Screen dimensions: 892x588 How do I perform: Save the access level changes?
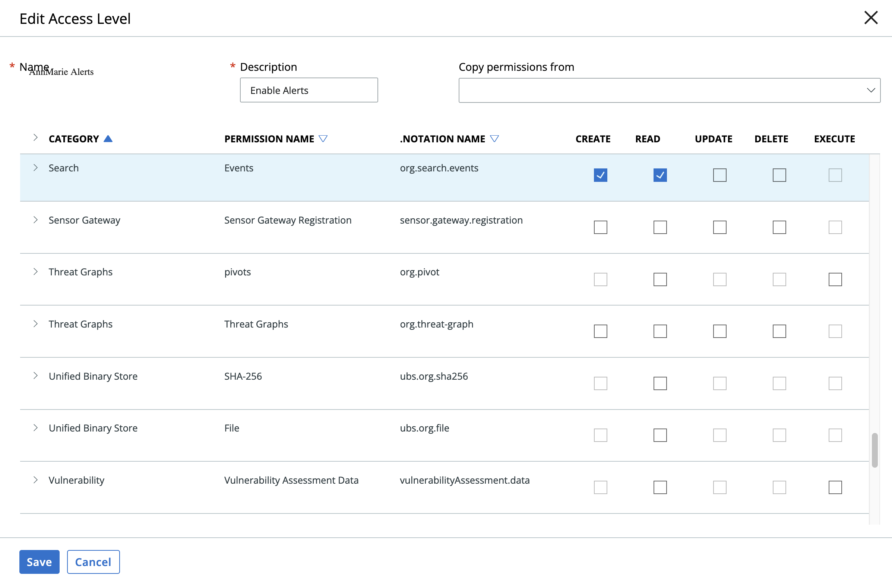(x=39, y=562)
